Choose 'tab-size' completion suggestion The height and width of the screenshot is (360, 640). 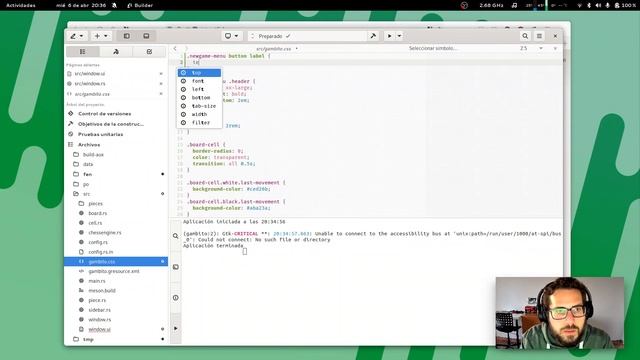(x=199, y=106)
